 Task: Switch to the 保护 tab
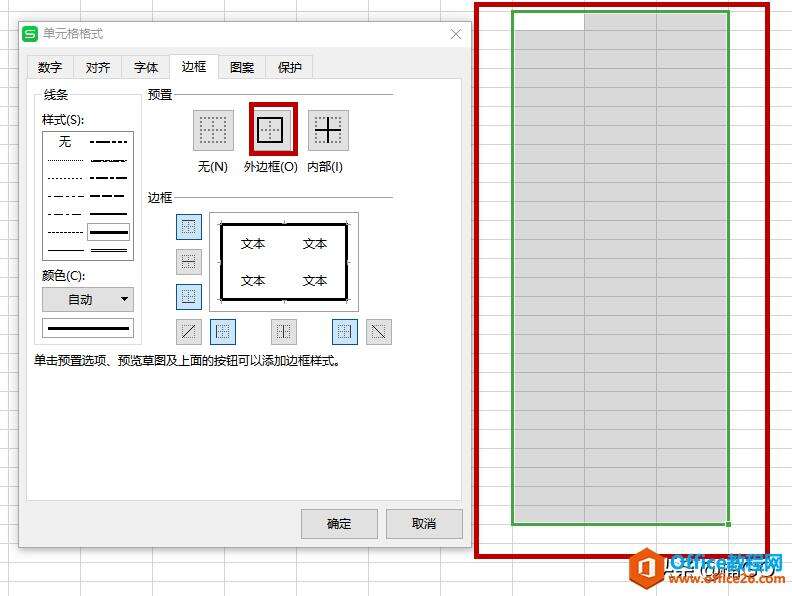pyautogui.click(x=289, y=67)
